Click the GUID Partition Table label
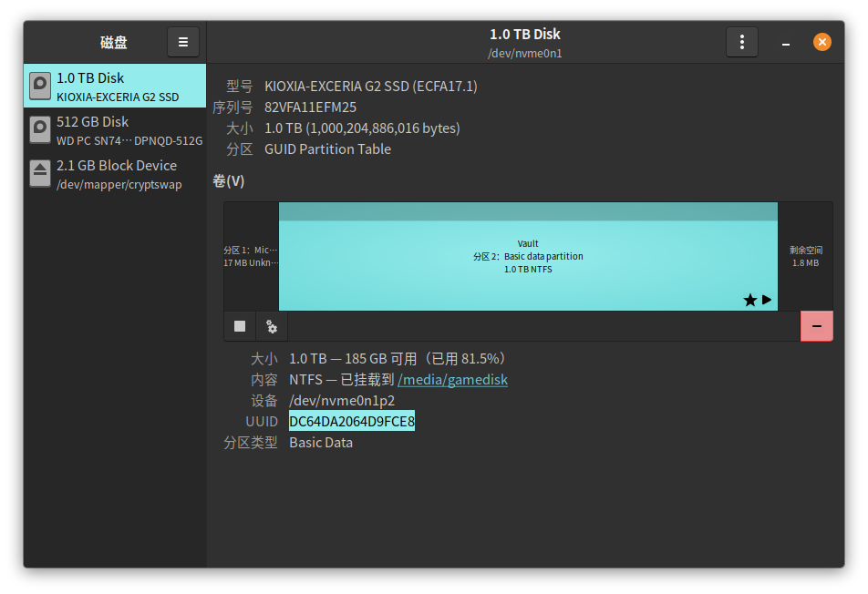The height and width of the screenshot is (594, 868). point(327,148)
